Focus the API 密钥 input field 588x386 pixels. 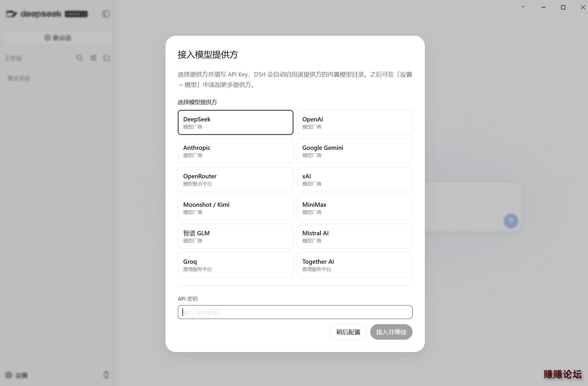295,312
